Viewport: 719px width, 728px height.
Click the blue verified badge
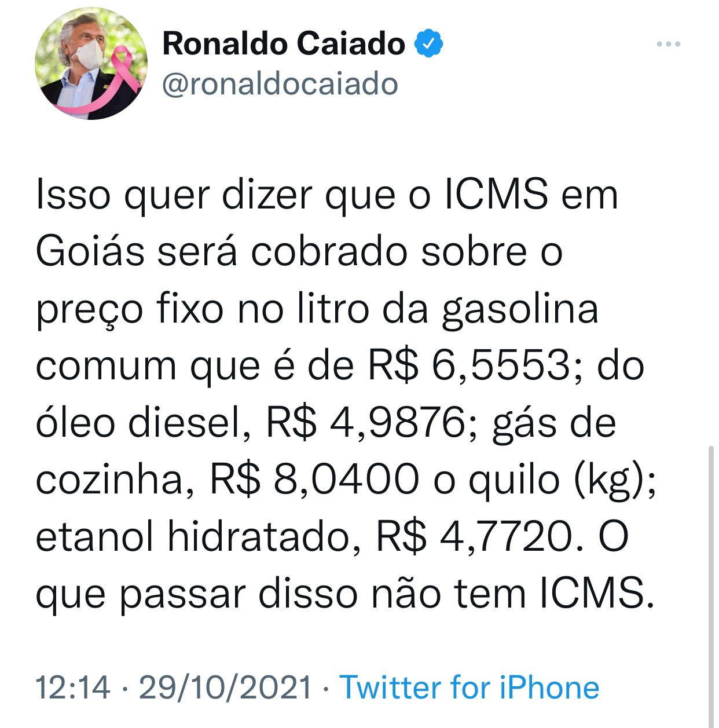coord(428,44)
